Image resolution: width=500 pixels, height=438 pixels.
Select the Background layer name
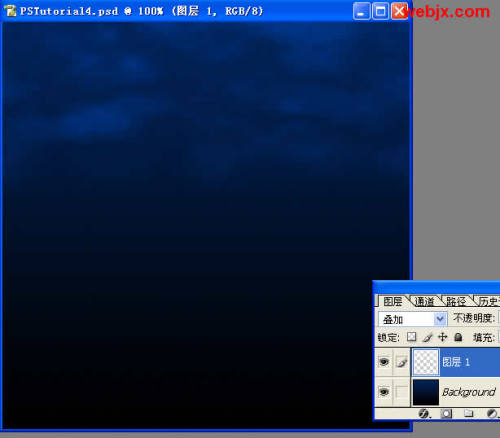pos(469,392)
